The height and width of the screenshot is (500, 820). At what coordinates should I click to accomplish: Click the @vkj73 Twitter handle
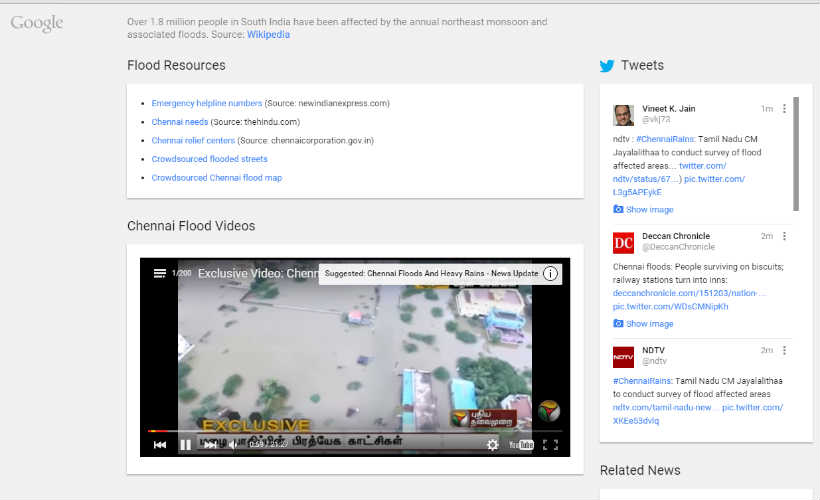[656, 119]
